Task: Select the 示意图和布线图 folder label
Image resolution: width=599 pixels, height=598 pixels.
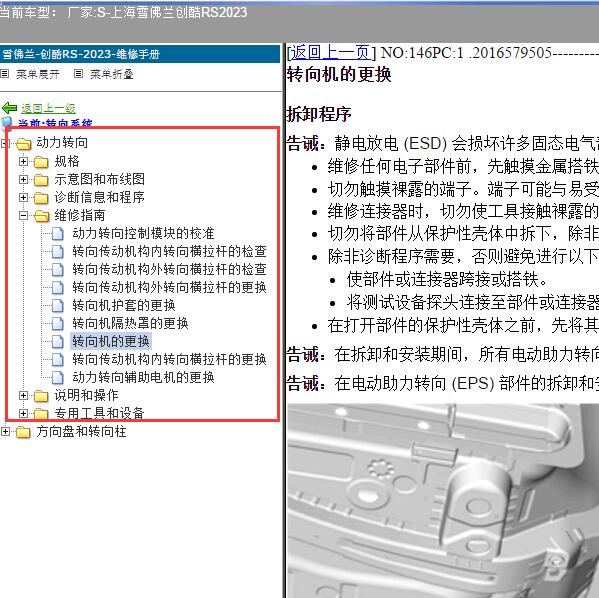Action: tap(99, 179)
